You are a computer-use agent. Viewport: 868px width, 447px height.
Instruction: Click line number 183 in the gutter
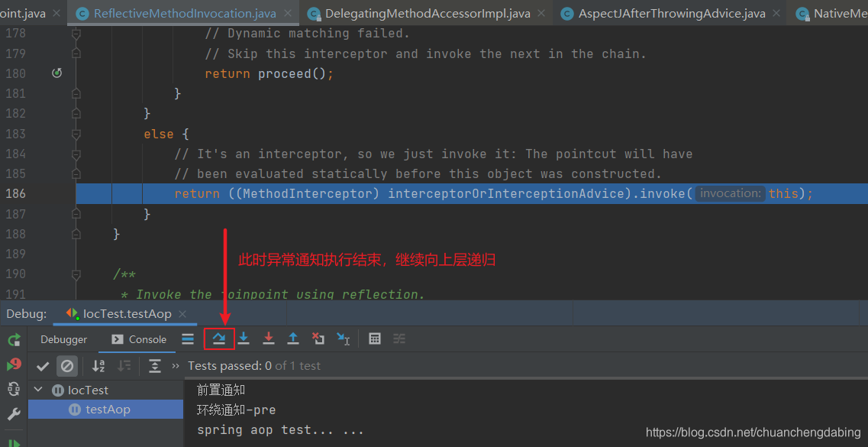[15, 134]
